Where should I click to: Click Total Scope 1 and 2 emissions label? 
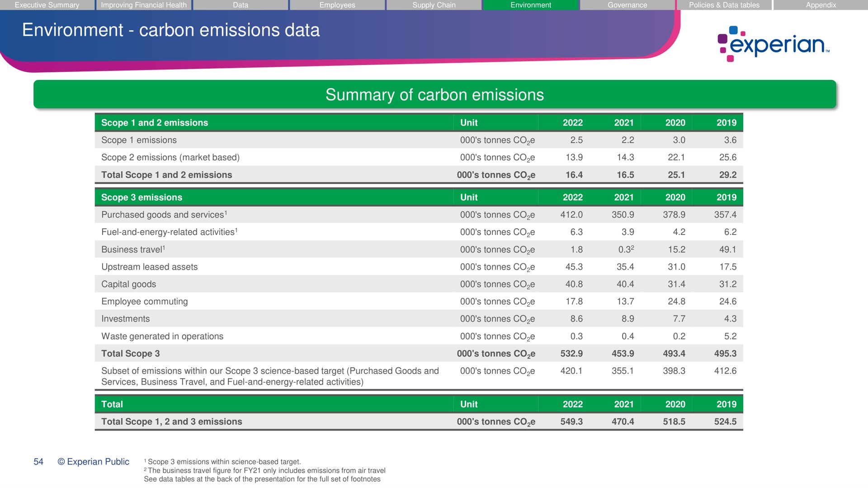166,175
